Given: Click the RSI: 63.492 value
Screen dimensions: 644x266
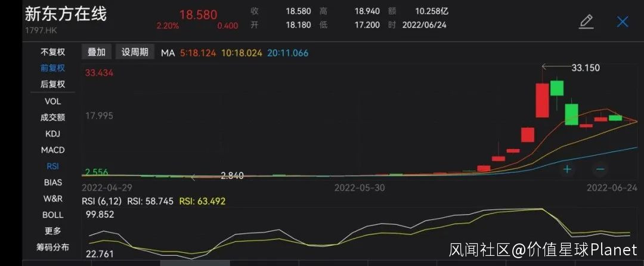Looking at the screenshot, I should point(203,202).
